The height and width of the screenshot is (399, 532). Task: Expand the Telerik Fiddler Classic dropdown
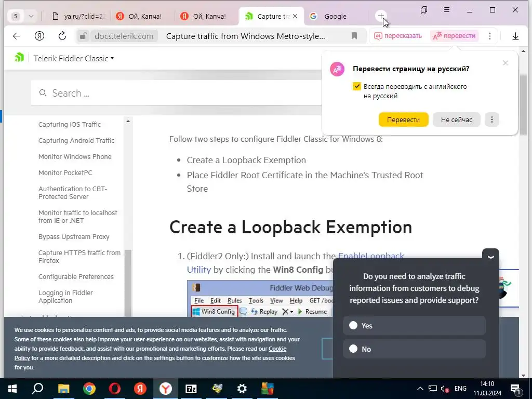pyautogui.click(x=74, y=58)
